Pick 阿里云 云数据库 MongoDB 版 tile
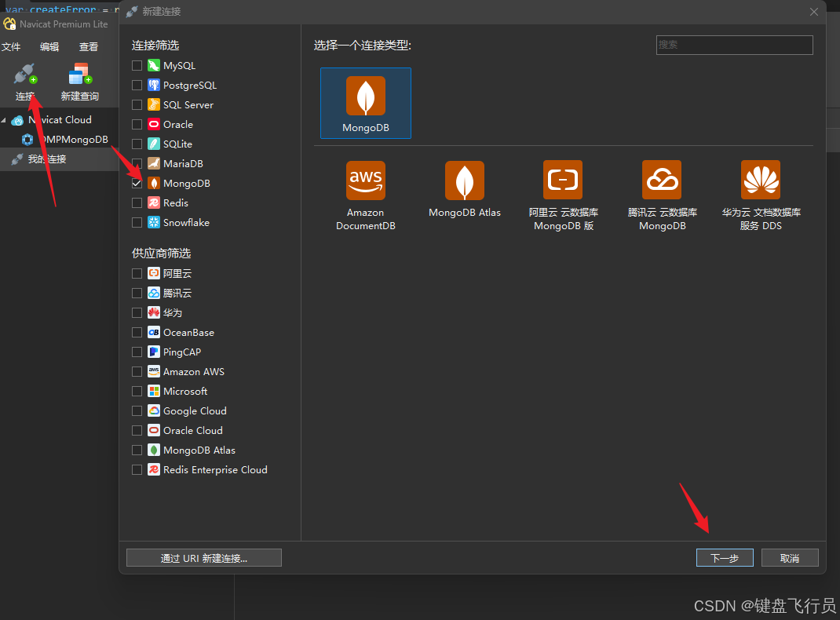Viewport: 840px width, 620px height. [x=563, y=195]
